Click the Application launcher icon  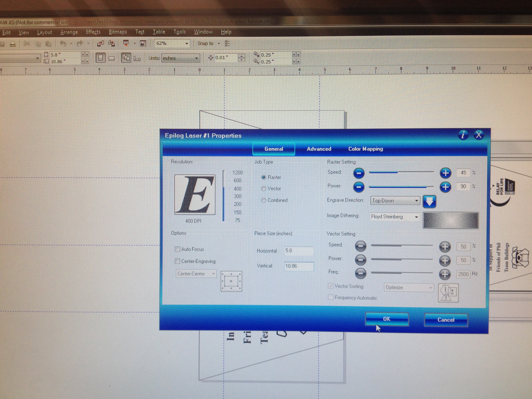pyautogui.click(x=126, y=43)
